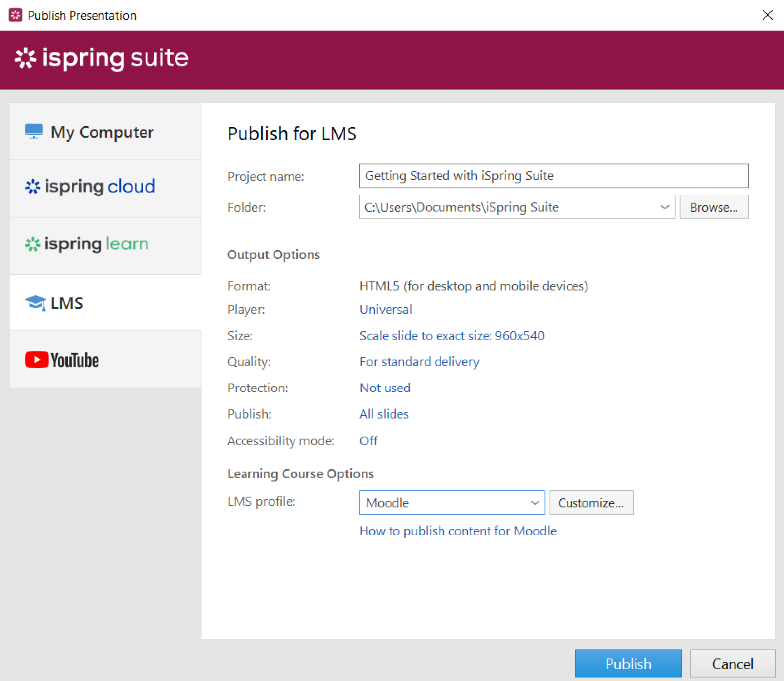Open the Not used protection link
The width and height of the screenshot is (784, 681).
point(385,388)
